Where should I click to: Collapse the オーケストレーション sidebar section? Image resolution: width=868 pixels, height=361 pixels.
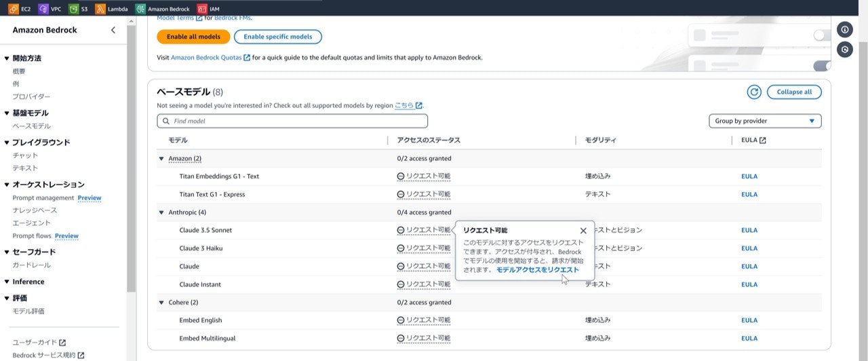click(x=7, y=185)
